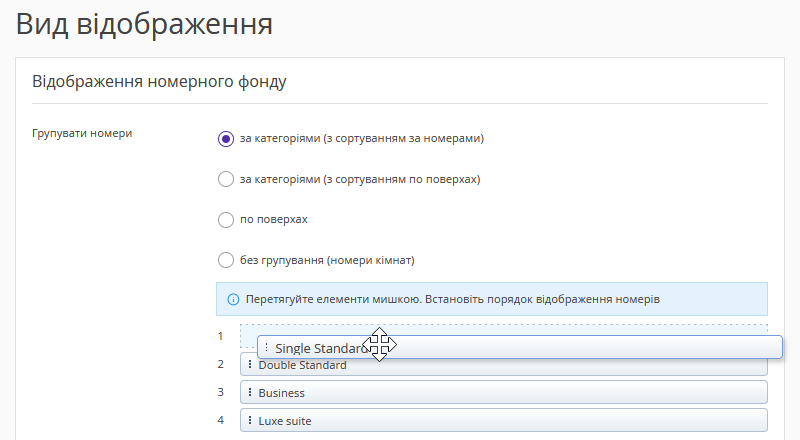Screen dimensions: 800x440
Task: Grab the drag handle of Single Standard
Action: coord(266,347)
